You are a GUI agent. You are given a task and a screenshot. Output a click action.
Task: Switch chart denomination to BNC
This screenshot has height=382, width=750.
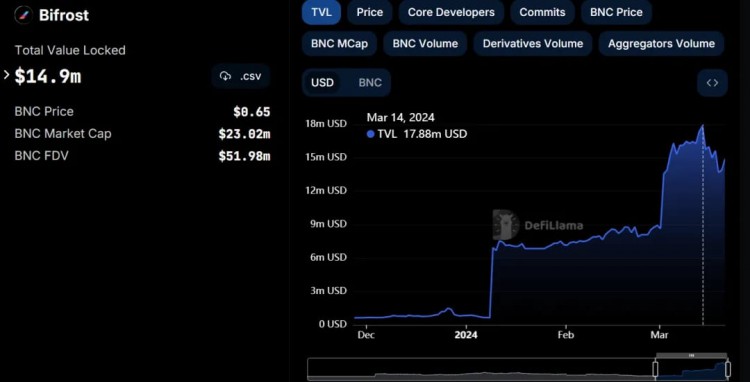(370, 83)
